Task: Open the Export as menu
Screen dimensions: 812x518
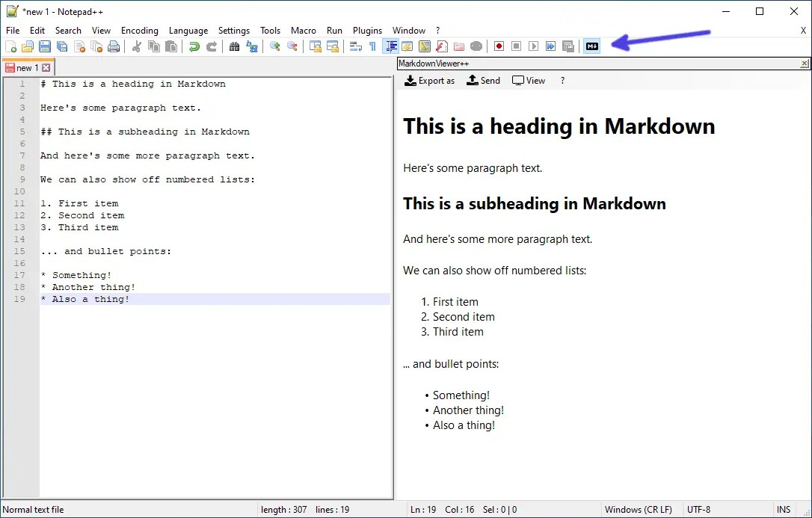Action: (430, 80)
